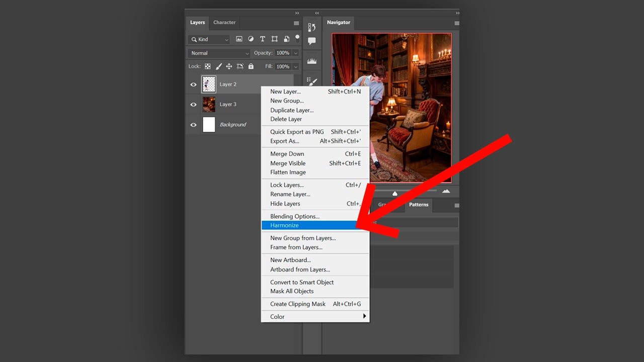Screen dimensions: 644x362
Task: Open the Layers panel options menu
Action: tap(296, 23)
